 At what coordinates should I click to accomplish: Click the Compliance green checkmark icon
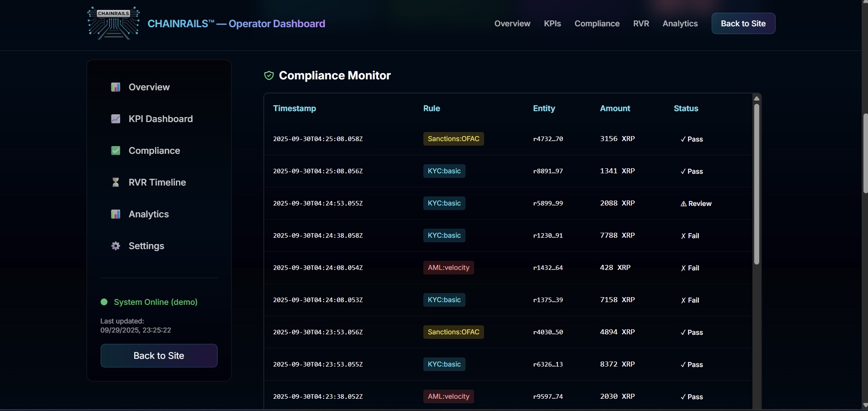[116, 151]
